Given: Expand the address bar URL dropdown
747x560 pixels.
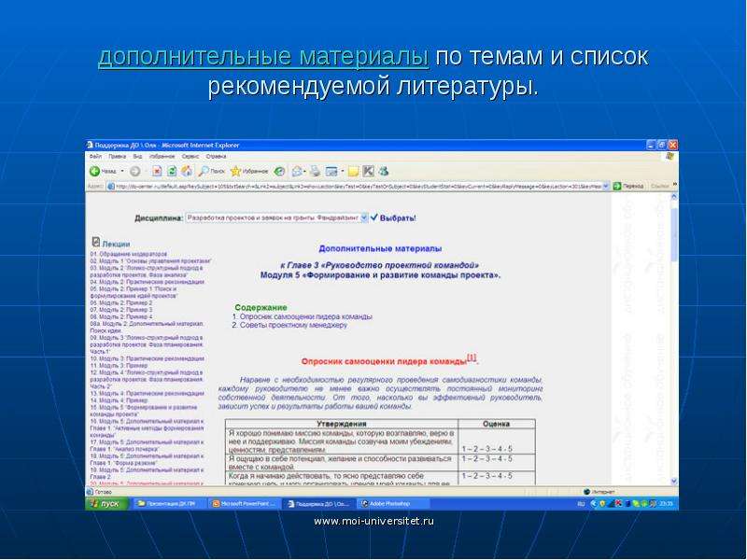Looking at the screenshot, I should click(x=606, y=186).
